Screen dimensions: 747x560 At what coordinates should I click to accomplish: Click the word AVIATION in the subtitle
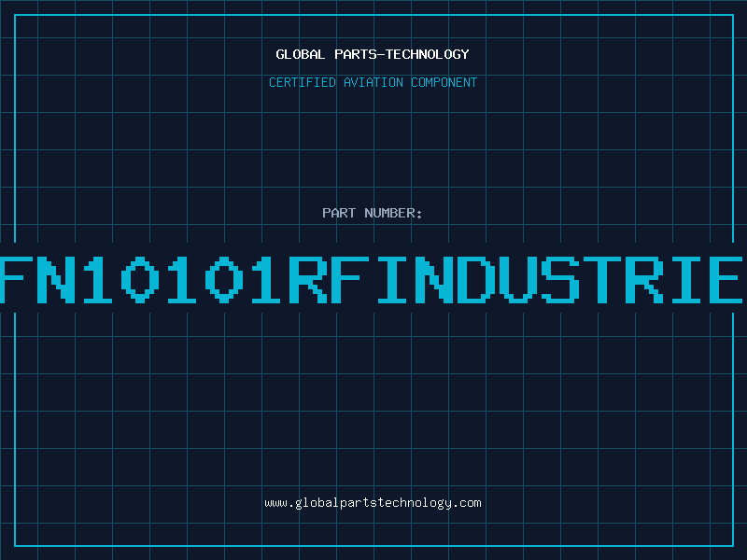[373, 82]
